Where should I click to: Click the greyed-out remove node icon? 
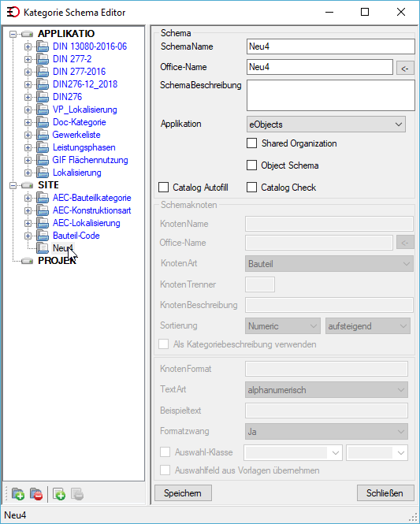tap(77, 493)
